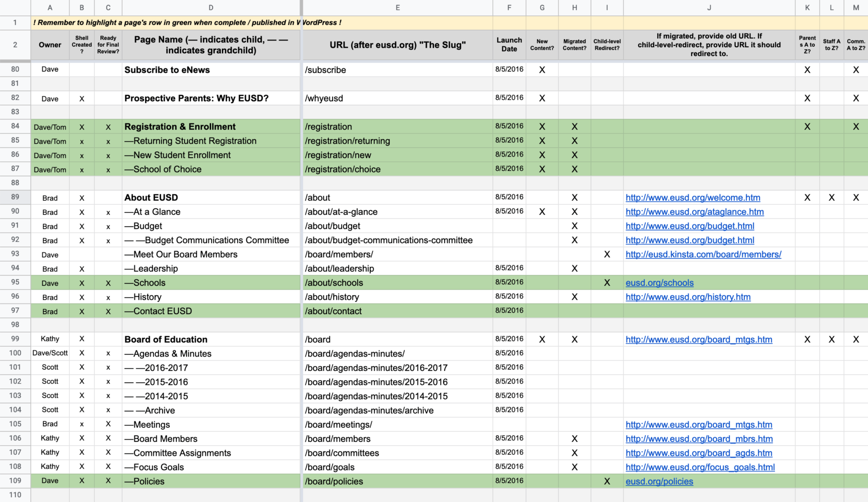
Task: Select '/board/agendas-minutes/2015-2016' slug cell
Action: pyautogui.click(x=398, y=382)
